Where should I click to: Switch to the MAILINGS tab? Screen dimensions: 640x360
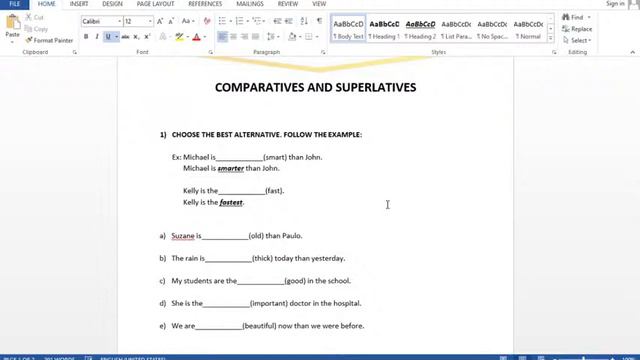[250, 4]
